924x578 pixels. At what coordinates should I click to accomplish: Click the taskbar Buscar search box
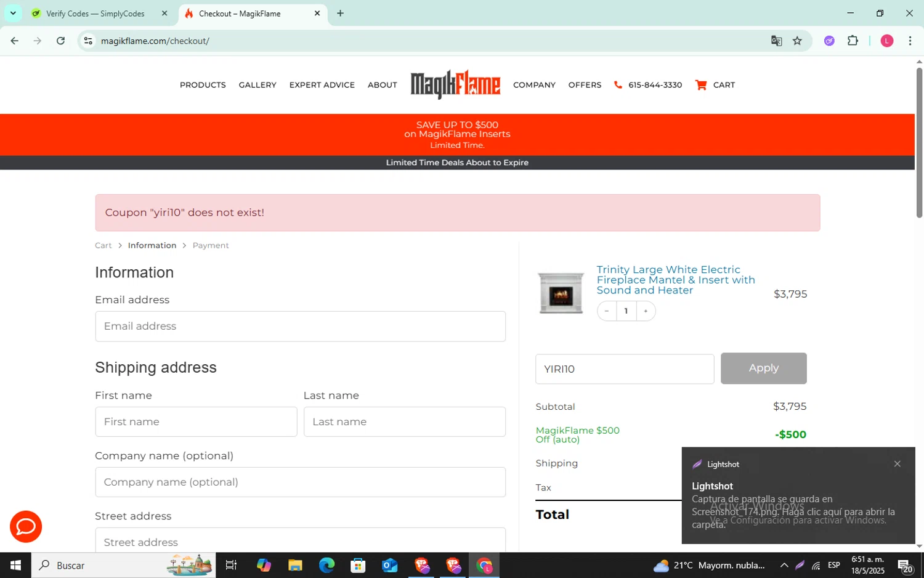tap(123, 565)
